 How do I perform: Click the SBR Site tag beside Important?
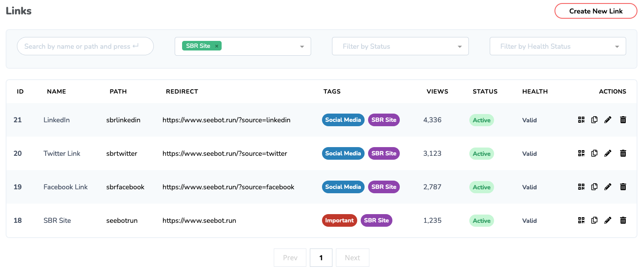point(376,220)
